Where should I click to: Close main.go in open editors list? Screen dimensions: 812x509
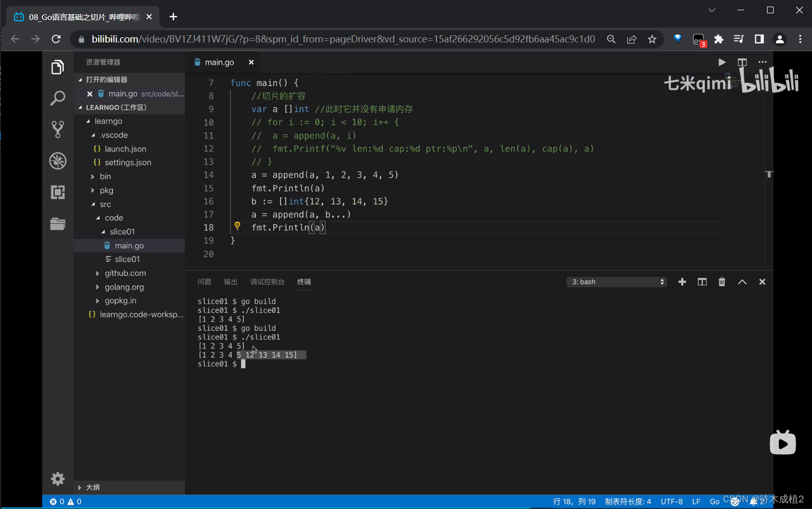(90, 94)
